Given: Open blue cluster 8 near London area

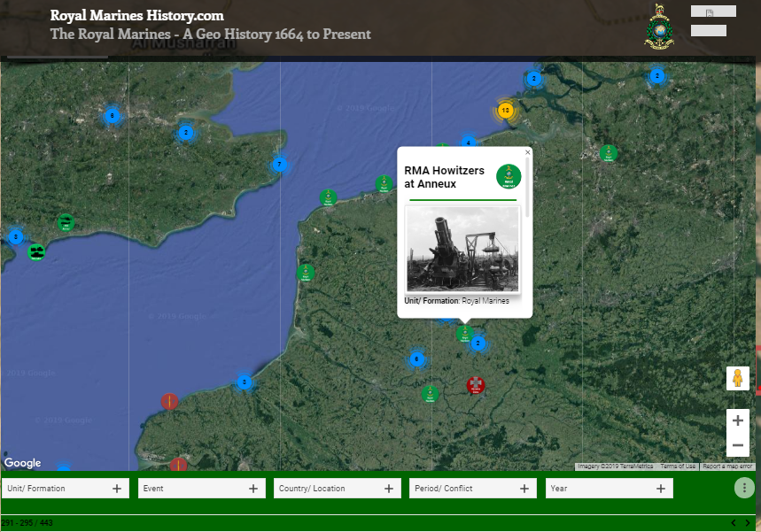Looking at the screenshot, I should pos(113,116).
